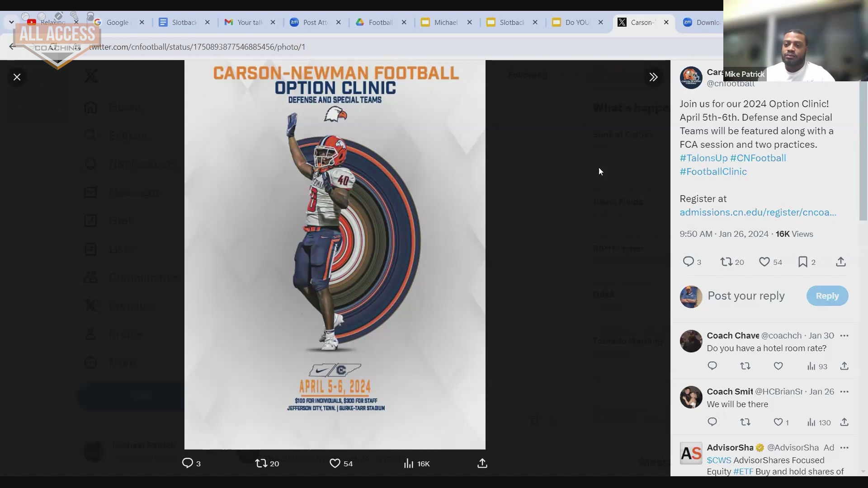Click the Reply button
Viewport: 868px width, 488px height.
coord(827,296)
